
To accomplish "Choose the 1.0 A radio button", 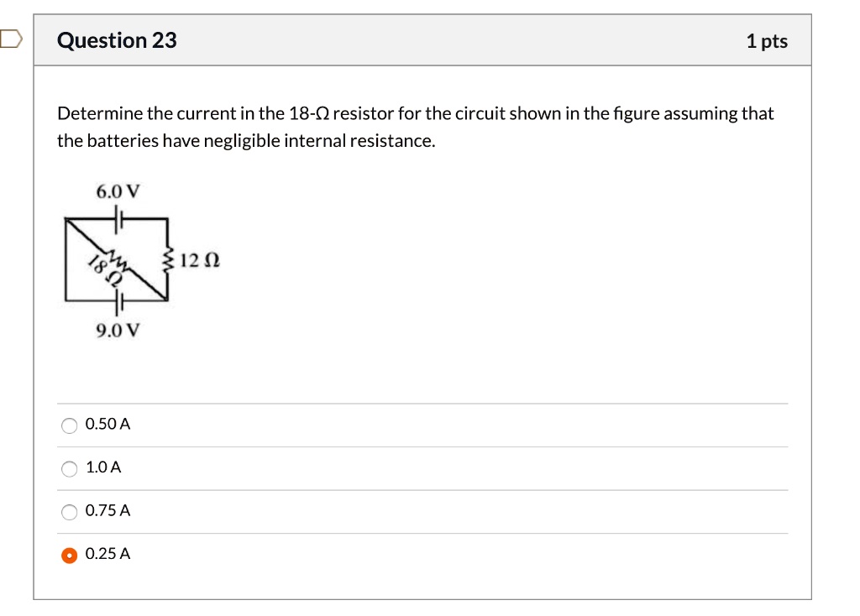I will pyautogui.click(x=70, y=469).
